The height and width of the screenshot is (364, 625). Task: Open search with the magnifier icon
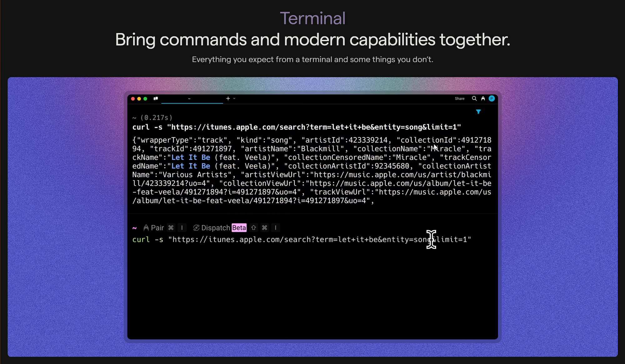pyautogui.click(x=474, y=99)
